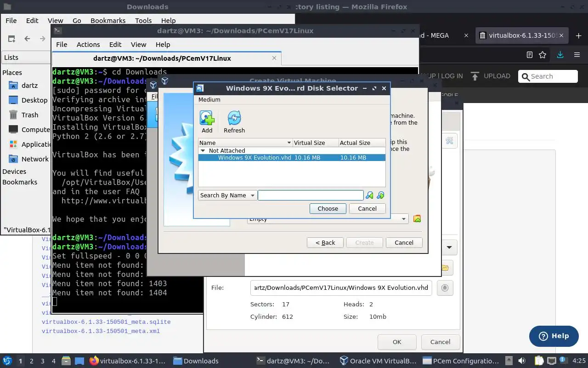
Task: Click the webpage Search box
Action: 548,76
